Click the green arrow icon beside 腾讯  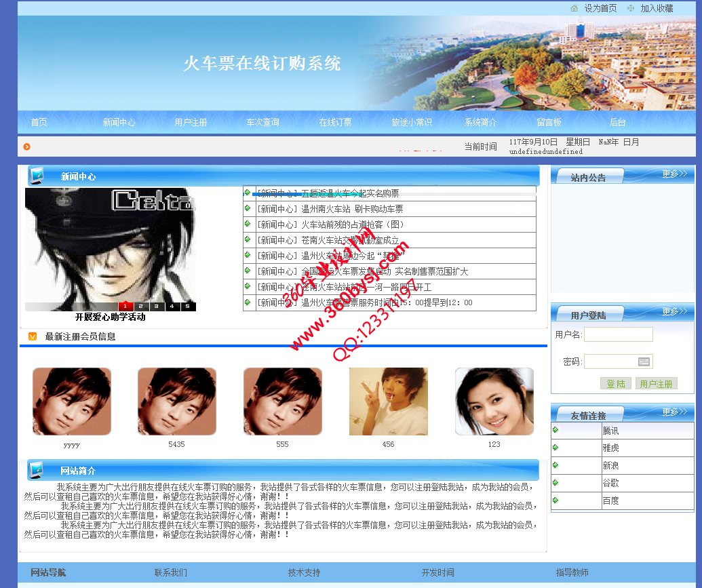[x=555, y=430]
